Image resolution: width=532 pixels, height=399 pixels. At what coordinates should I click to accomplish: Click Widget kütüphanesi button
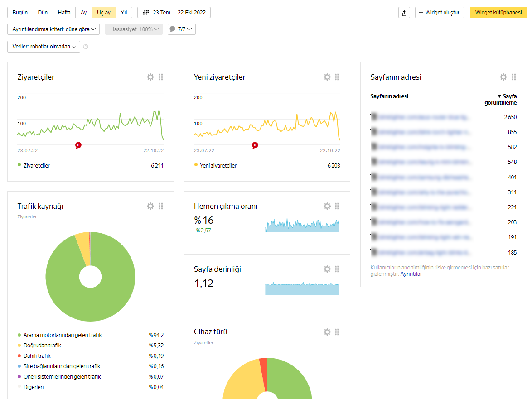(498, 13)
